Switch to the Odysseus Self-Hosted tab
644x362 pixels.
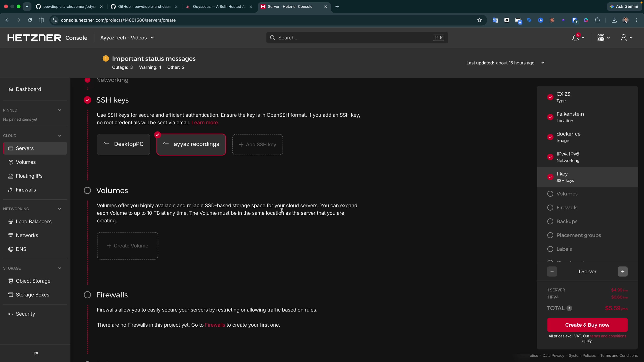coord(219,6)
